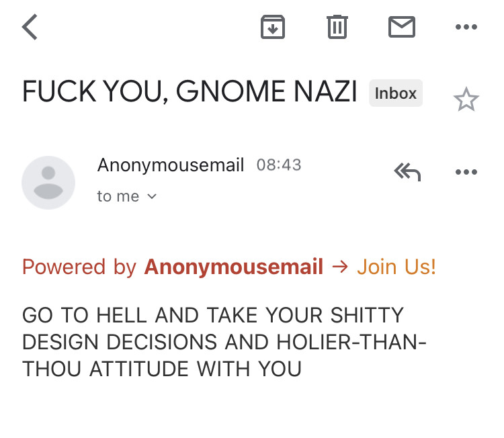Star this email conversation

tap(466, 101)
